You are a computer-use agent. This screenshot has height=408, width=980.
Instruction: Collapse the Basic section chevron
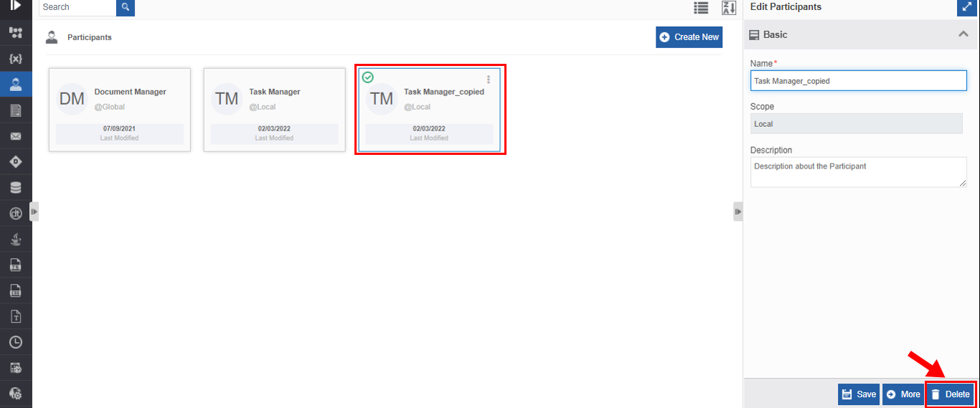(962, 34)
